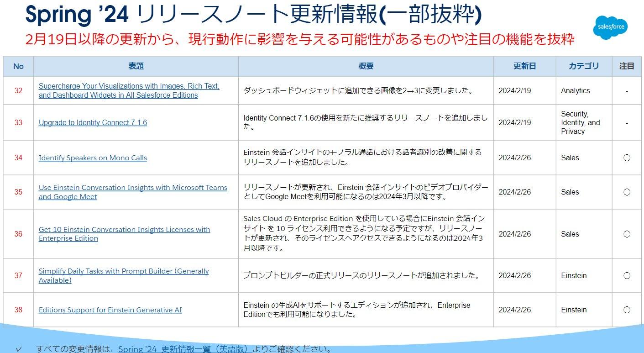Click the 表題 column header
The width and height of the screenshot is (644, 353).
tap(136, 66)
